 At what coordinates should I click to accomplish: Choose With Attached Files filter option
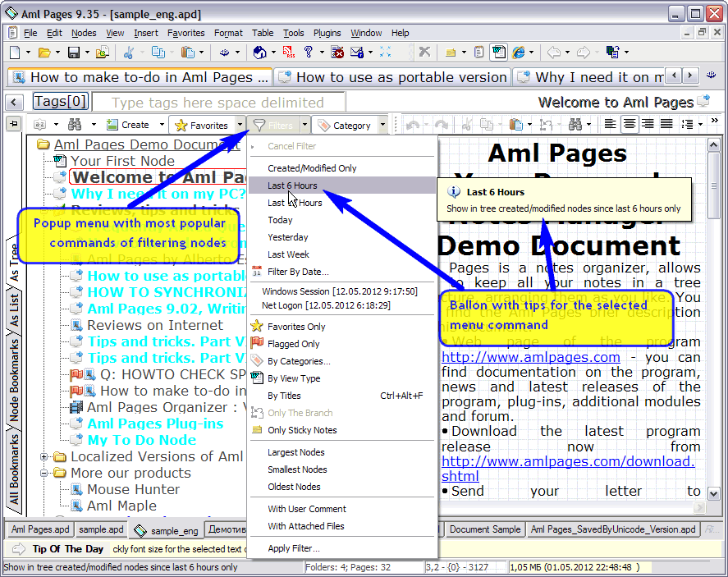coord(342,526)
